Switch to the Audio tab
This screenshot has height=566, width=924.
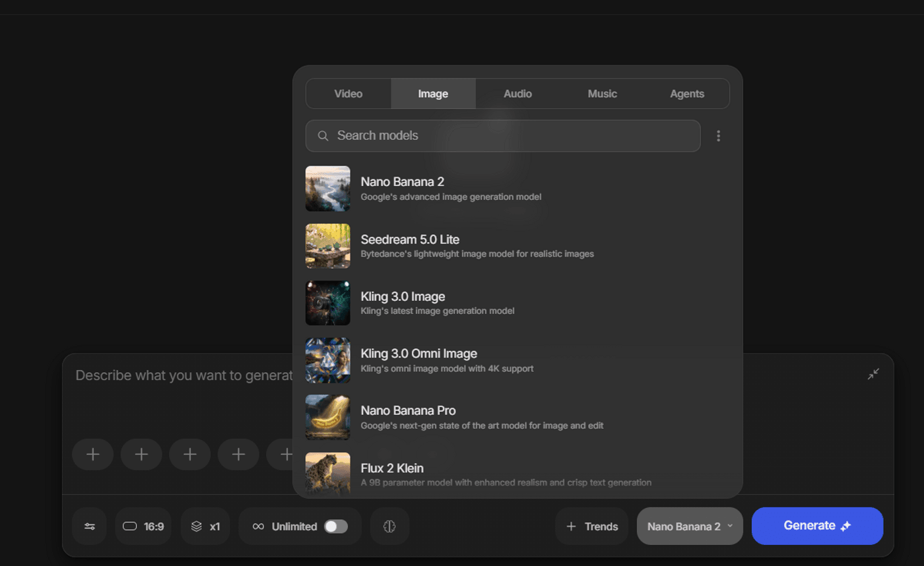coord(517,94)
